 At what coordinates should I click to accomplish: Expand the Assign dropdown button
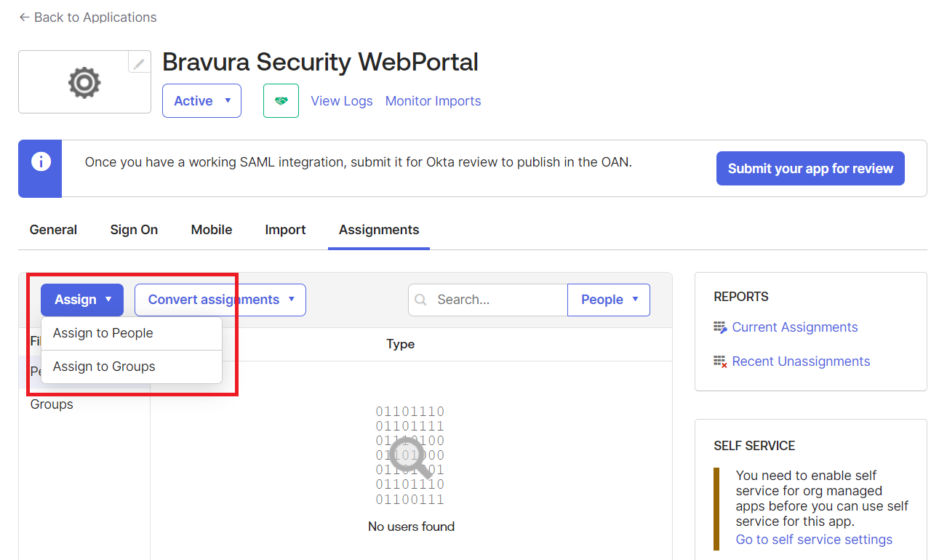[x=82, y=300]
